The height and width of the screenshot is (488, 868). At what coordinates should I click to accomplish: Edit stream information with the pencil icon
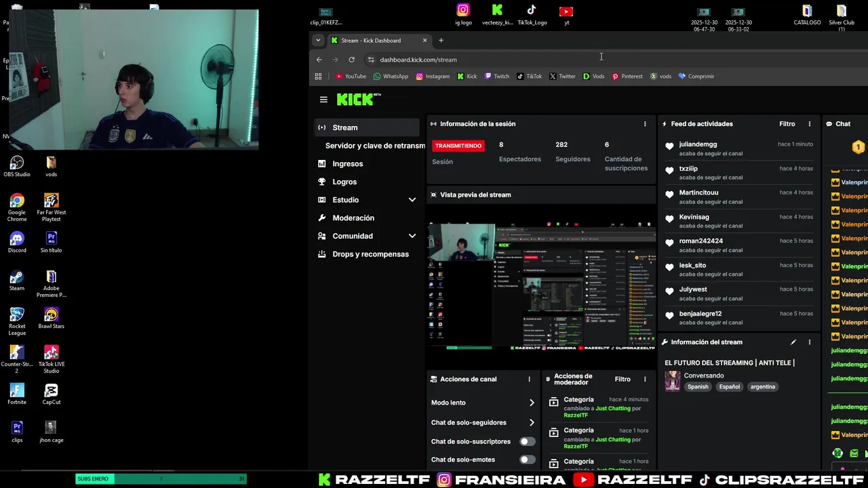[793, 342]
